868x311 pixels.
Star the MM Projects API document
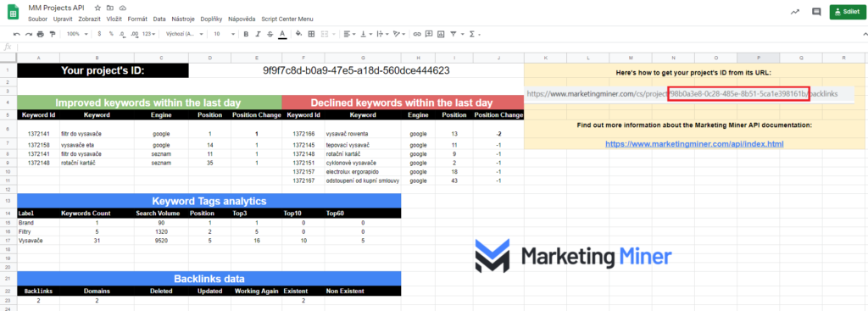click(x=98, y=8)
